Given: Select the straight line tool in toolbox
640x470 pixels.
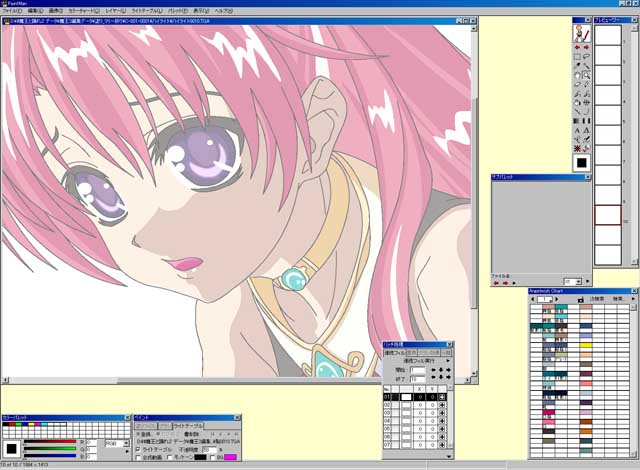Looking at the screenshot, I should click(x=577, y=112).
